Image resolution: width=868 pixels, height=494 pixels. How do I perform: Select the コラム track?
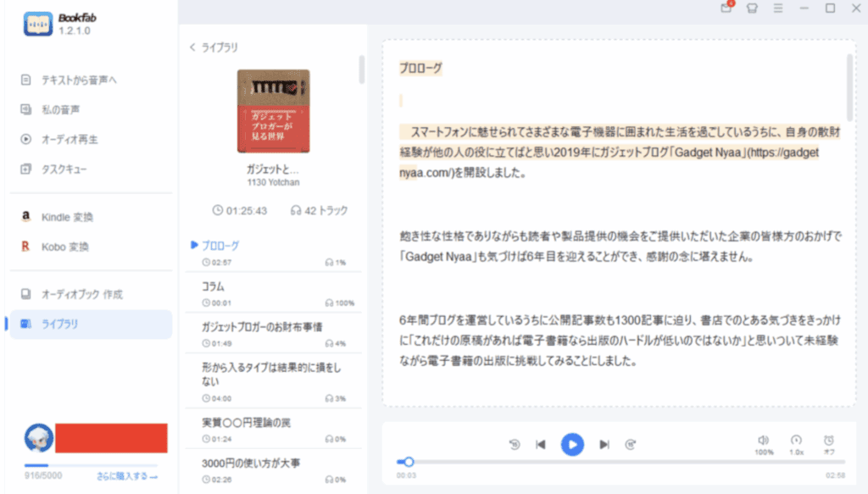(271, 293)
